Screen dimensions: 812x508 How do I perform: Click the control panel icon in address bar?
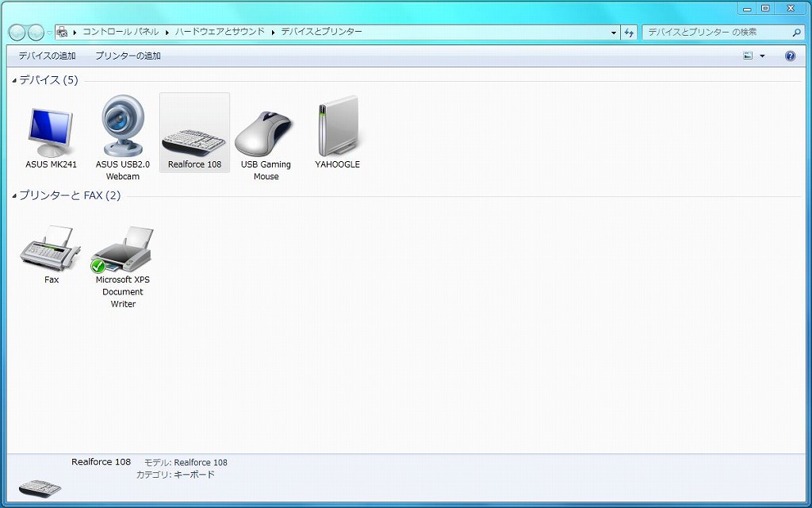pos(62,32)
